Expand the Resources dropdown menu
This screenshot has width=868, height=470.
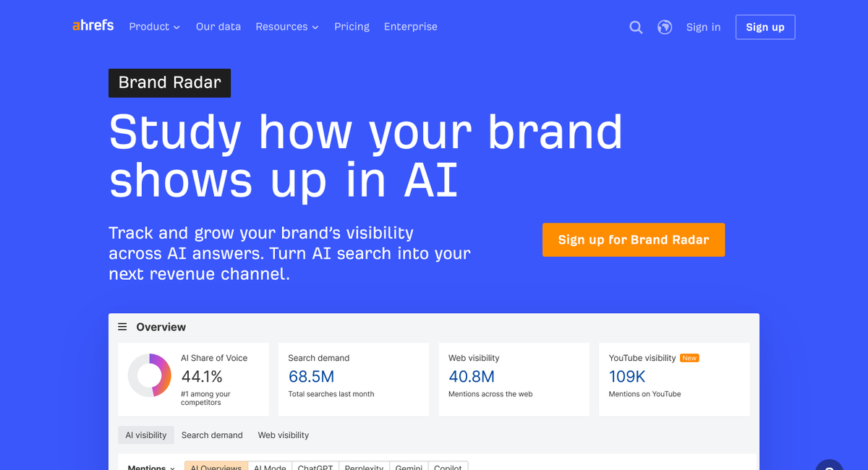point(286,27)
